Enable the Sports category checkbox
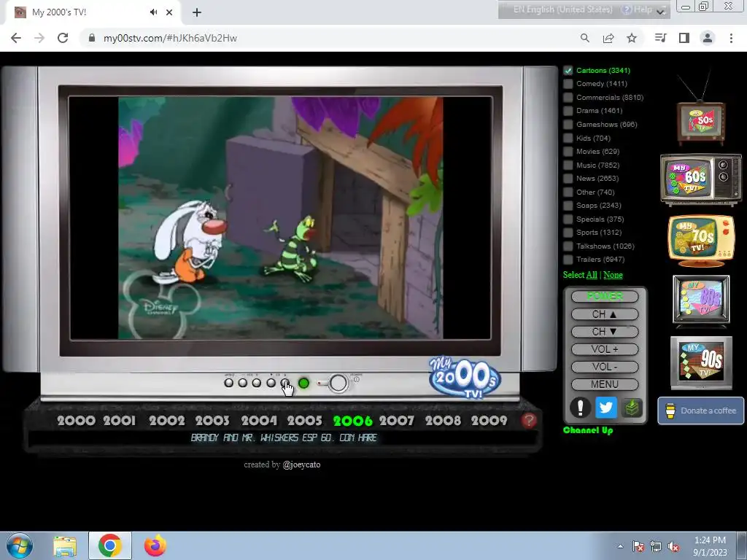Screen dimensions: 747x560 (568, 233)
